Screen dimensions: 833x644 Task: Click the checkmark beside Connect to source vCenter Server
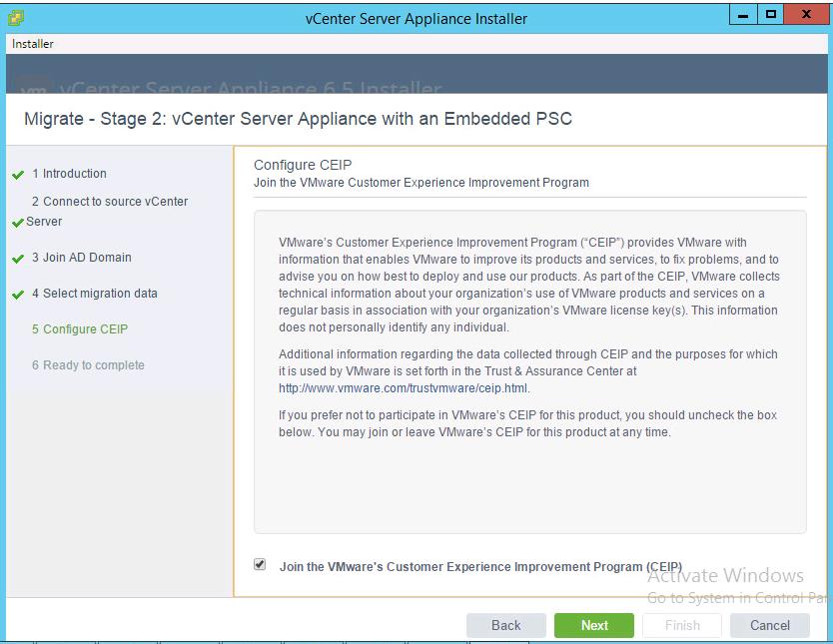point(18,223)
